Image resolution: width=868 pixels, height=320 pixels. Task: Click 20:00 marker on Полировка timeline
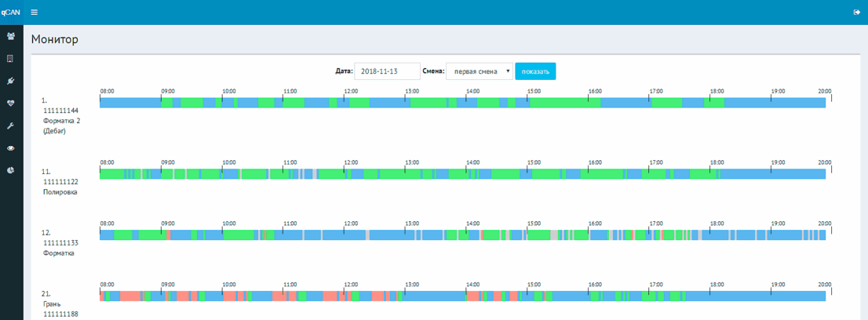[x=824, y=163]
